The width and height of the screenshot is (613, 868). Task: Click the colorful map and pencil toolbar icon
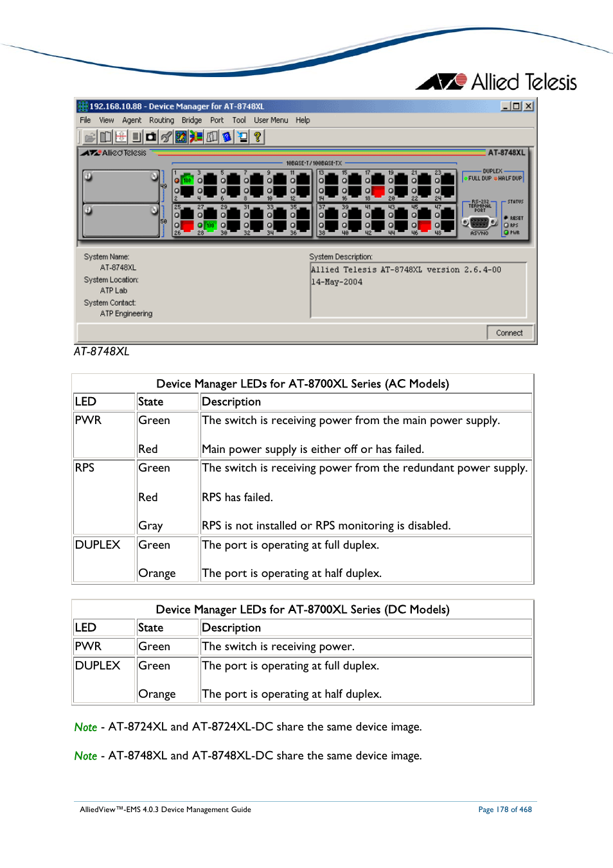click(x=181, y=137)
